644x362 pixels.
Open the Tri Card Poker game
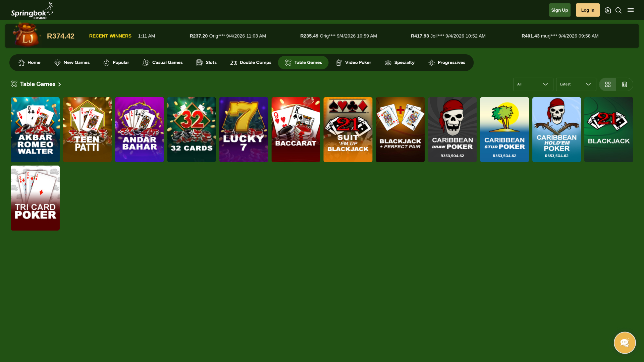coord(35,198)
